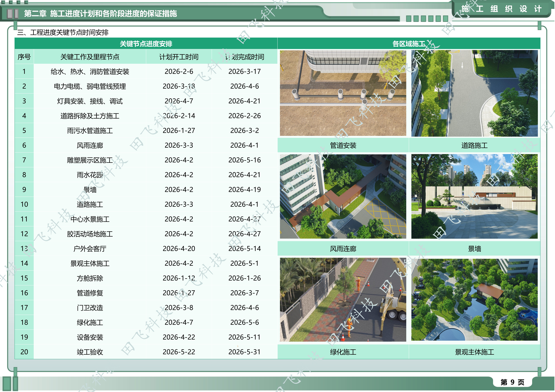Click the chapter title 第二章 施工进度计划和各阶段进度的保证措施

tap(101, 14)
